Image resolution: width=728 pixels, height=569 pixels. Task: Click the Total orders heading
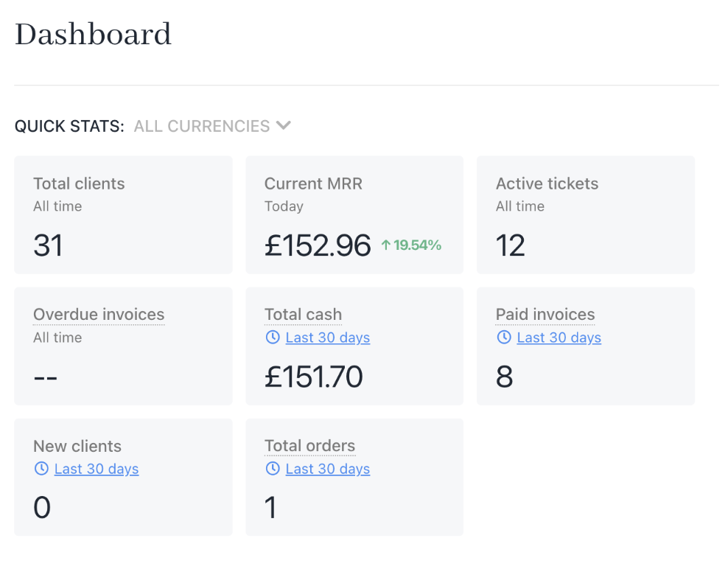coord(309,446)
